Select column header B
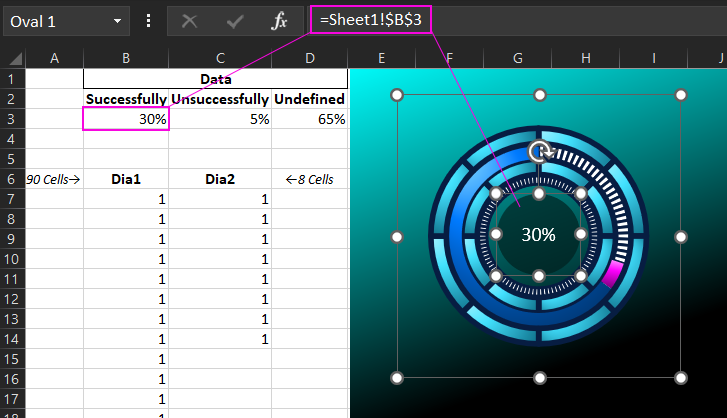The image size is (727, 418). (x=126, y=59)
